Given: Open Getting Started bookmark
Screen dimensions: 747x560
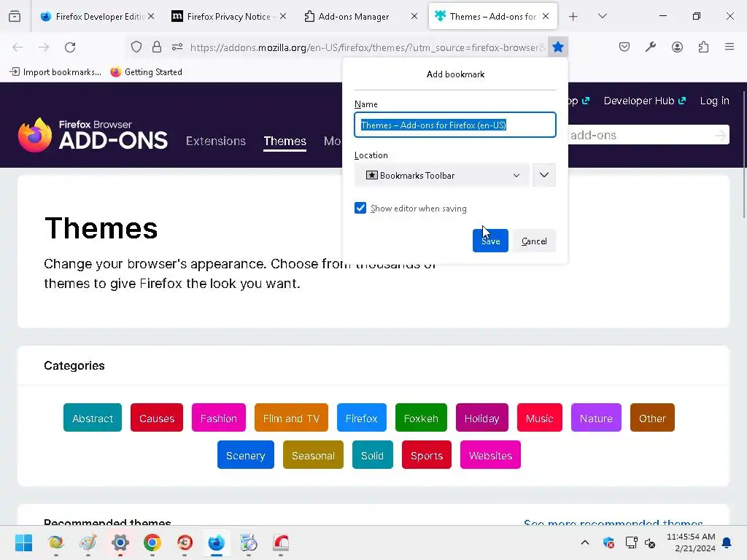Looking at the screenshot, I should pos(146,72).
